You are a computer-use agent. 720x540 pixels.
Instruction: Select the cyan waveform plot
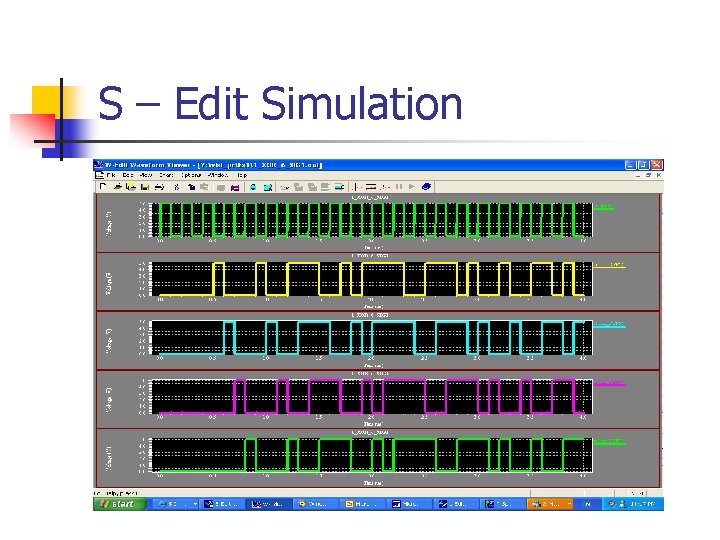coord(372,338)
